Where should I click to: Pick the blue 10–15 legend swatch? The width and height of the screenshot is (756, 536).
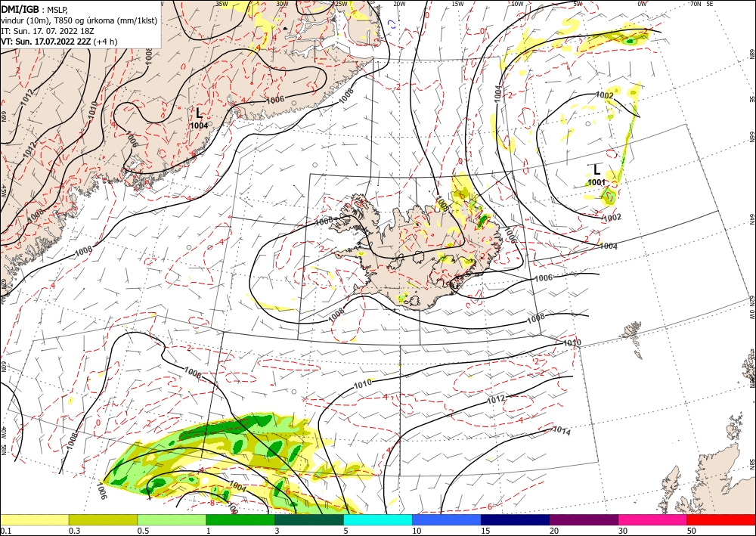pyautogui.click(x=447, y=519)
